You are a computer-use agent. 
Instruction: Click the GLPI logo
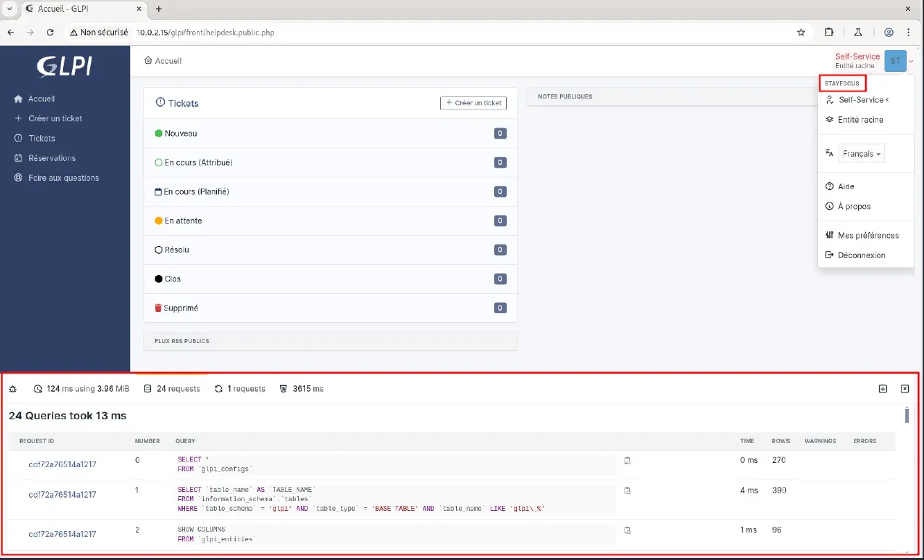[64, 66]
